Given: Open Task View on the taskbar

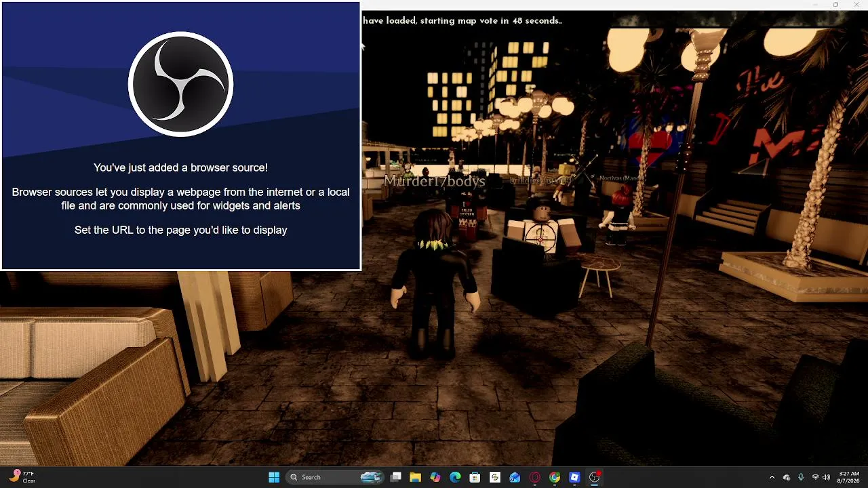Looking at the screenshot, I should pyautogui.click(x=396, y=477).
